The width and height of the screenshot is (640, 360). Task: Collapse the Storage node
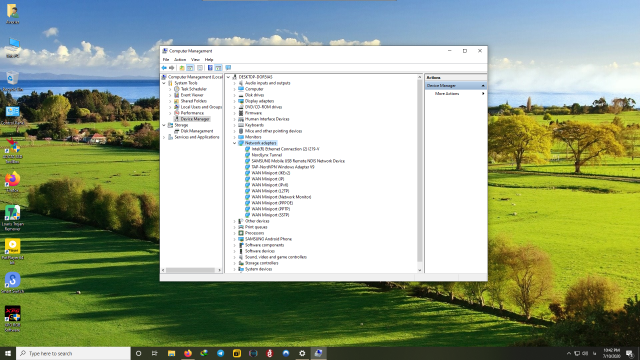pyautogui.click(x=164, y=125)
